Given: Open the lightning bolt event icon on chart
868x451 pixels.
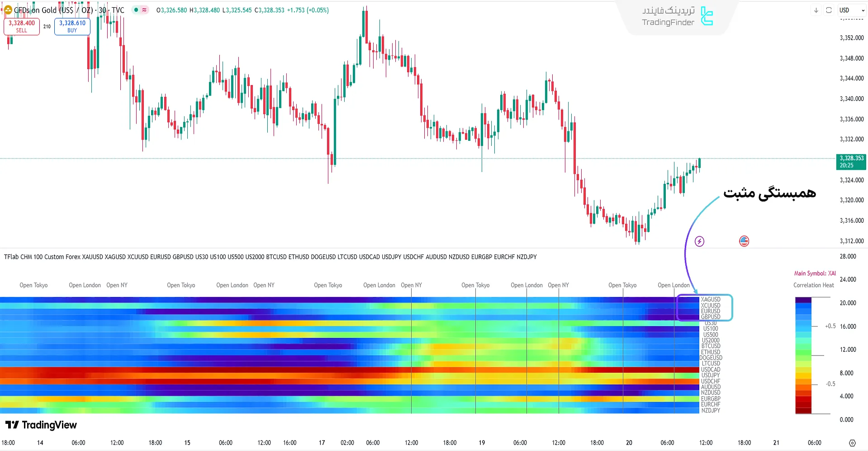Looking at the screenshot, I should pyautogui.click(x=699, y=241).
